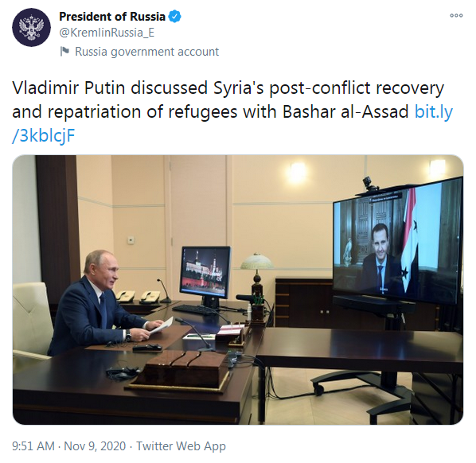Click the blue verified checkmark badge

pyautogui.click(x=174, y=17)
